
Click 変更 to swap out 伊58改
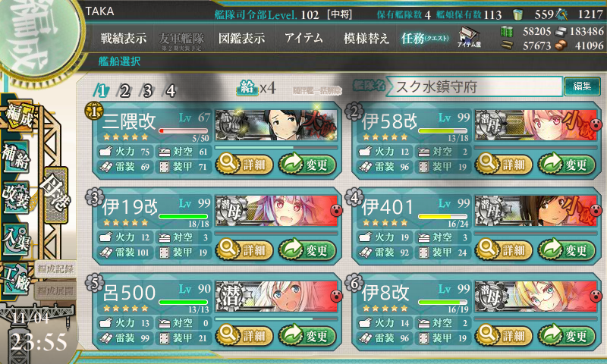[567, 164]
